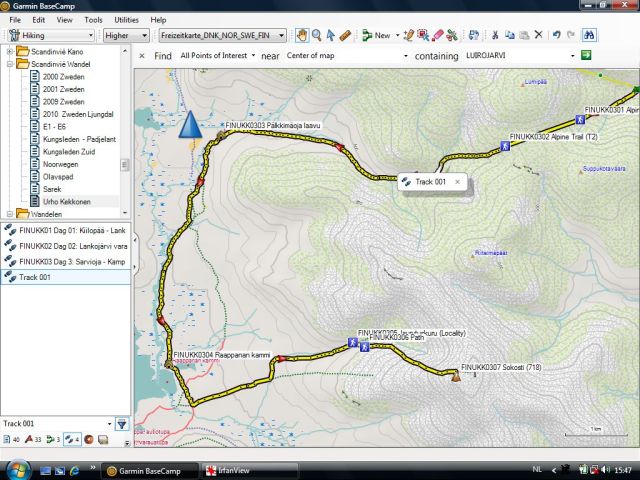Click the filter funnel icon

[121, 424]
